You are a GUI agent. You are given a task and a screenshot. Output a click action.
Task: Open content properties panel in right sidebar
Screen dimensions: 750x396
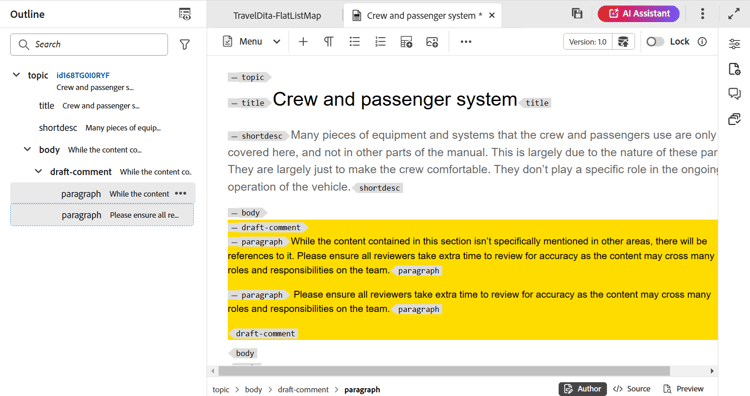(734, 44)
